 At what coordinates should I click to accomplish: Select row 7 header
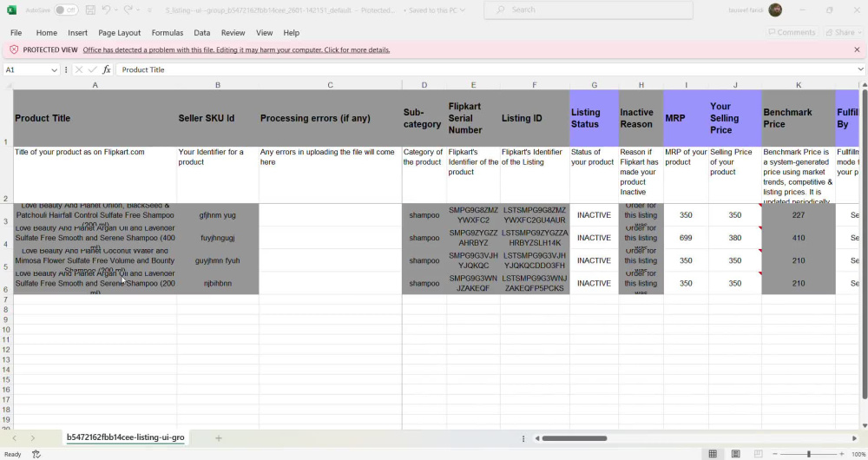(6, 299)
